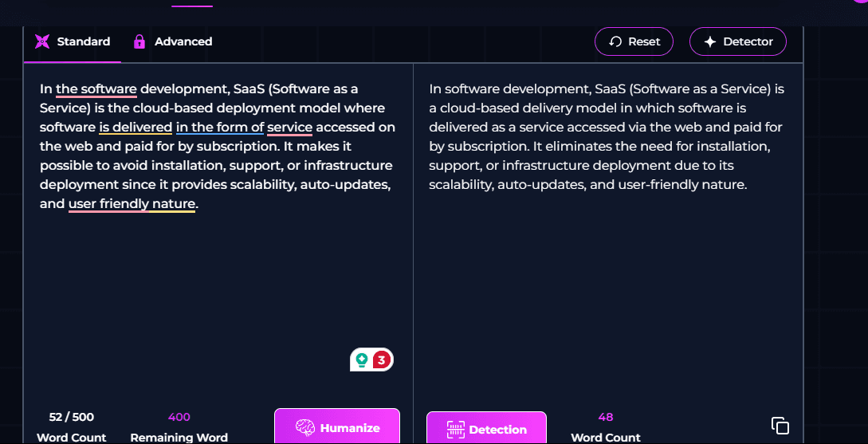868x444 pixels.
Task: Click underlined word "nature" in input text
Action: 173,204
